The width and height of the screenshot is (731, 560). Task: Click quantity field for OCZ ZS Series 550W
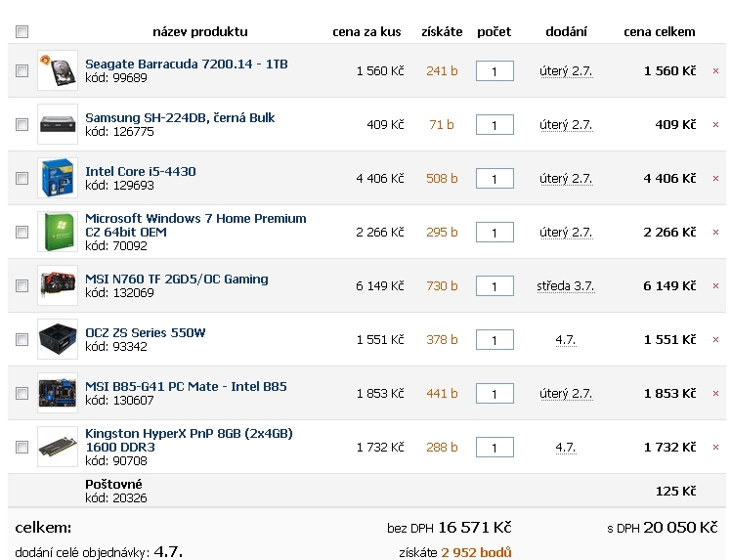[x=494, y=340]
